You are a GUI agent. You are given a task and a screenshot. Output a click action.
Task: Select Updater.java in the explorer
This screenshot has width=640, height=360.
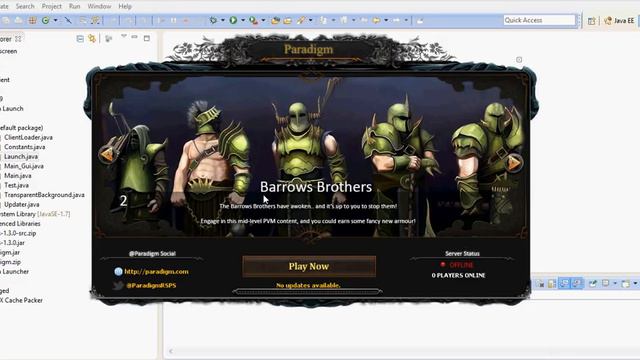click(x=22, y=204)
